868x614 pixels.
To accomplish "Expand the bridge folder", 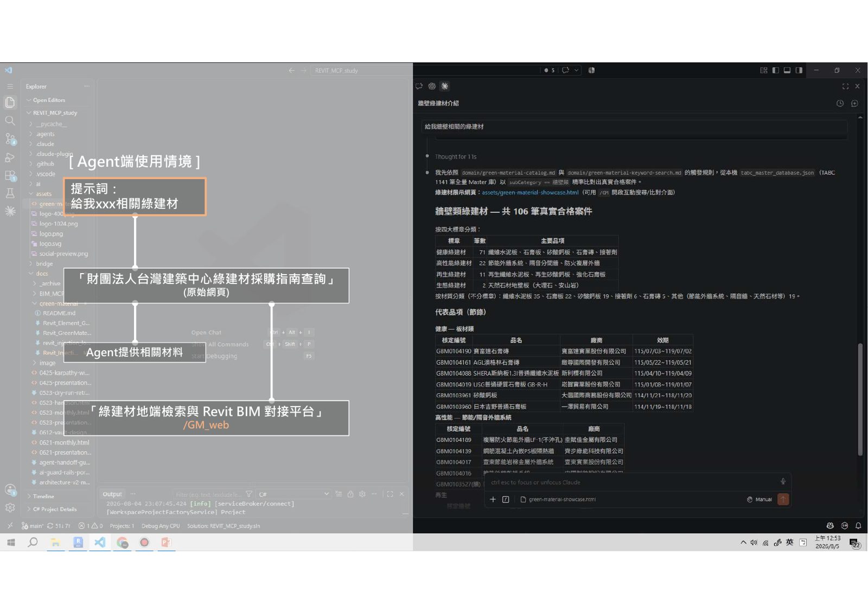I will pyautogui.click(x=44, y=264).
